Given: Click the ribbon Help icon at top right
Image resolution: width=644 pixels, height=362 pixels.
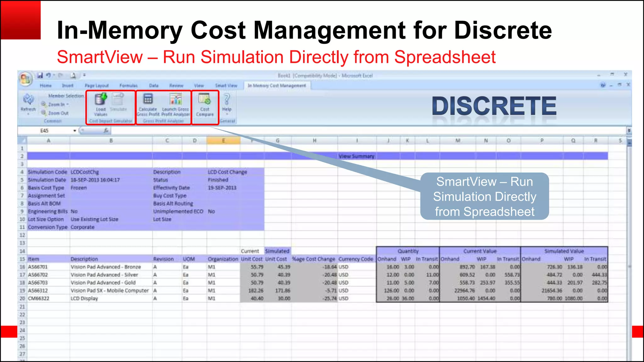Looking at the screenshot, I should [603, 85].
